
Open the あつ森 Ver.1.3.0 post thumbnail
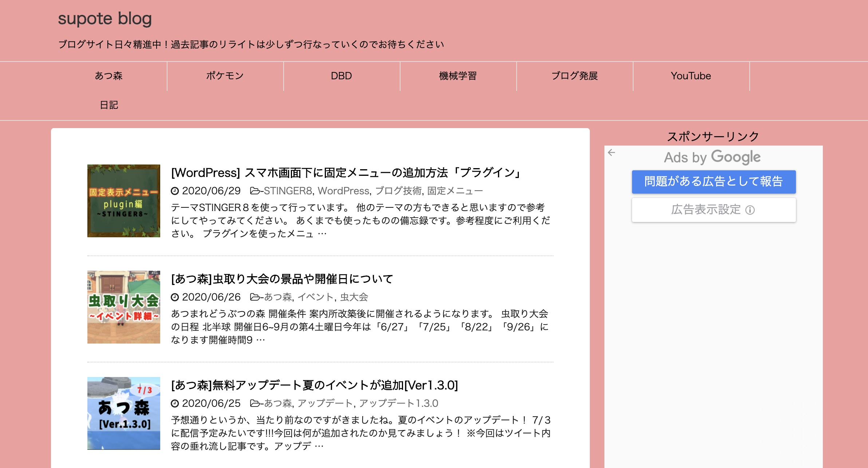(x=124, y=413)
